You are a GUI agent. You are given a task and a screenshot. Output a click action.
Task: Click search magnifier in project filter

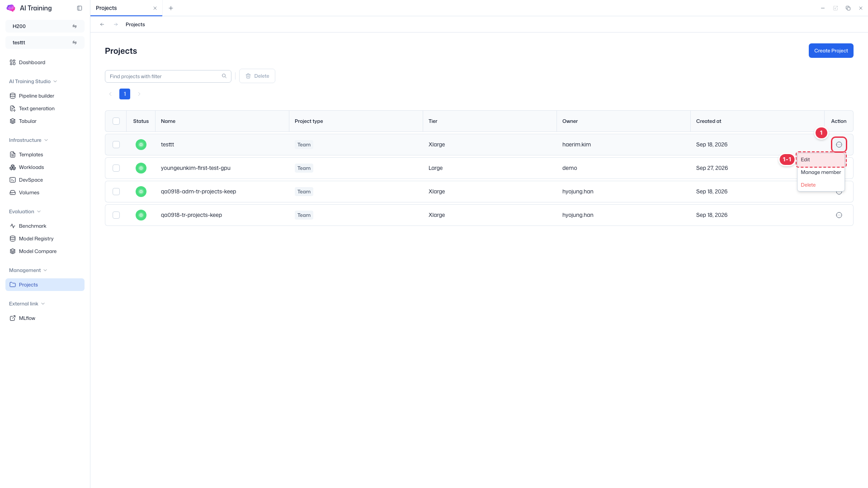(x=224, y=76)
